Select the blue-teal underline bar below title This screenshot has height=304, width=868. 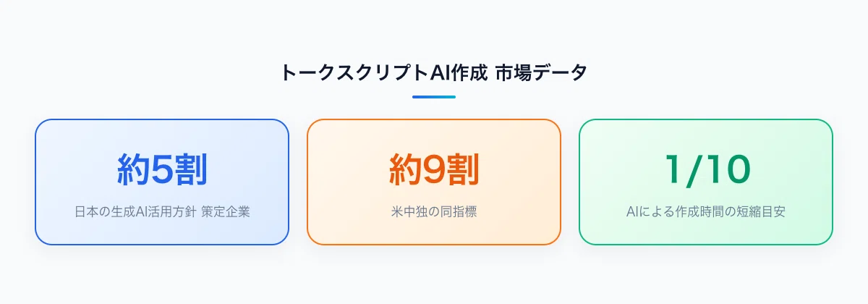click(x=434, y=96)
